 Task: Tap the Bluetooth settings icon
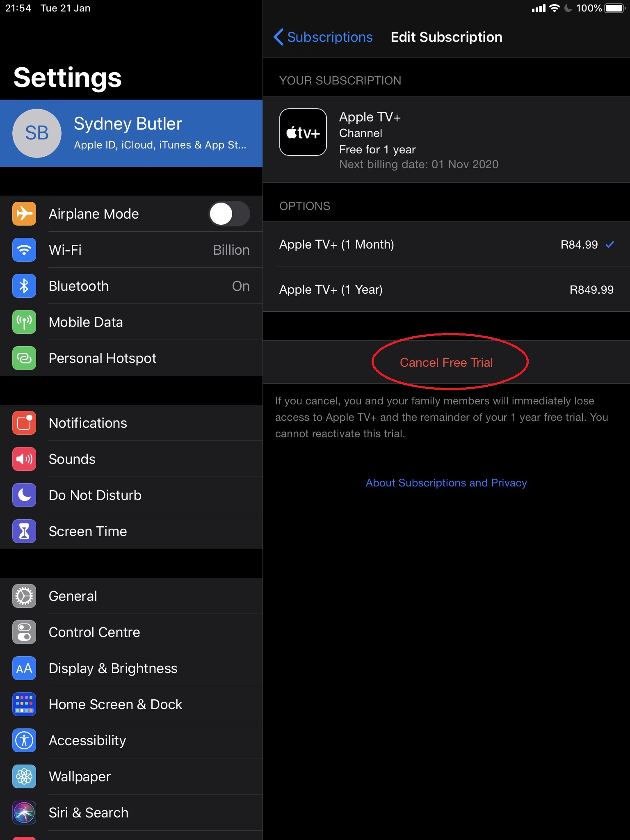24,286
